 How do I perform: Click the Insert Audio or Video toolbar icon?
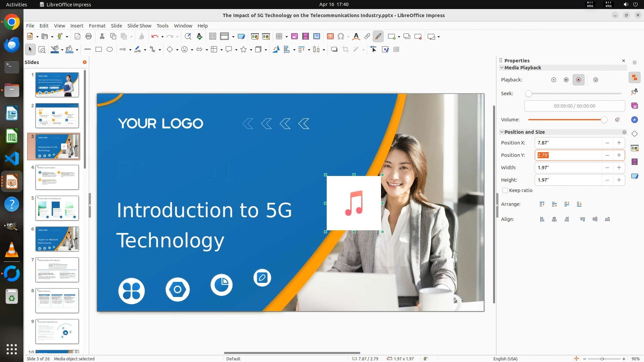305,37
